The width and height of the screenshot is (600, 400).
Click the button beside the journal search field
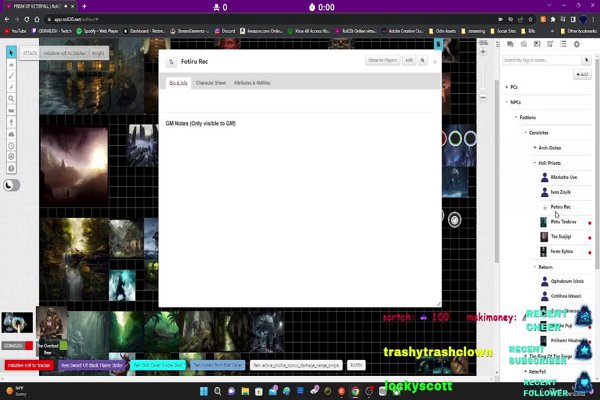coord(586,60)
